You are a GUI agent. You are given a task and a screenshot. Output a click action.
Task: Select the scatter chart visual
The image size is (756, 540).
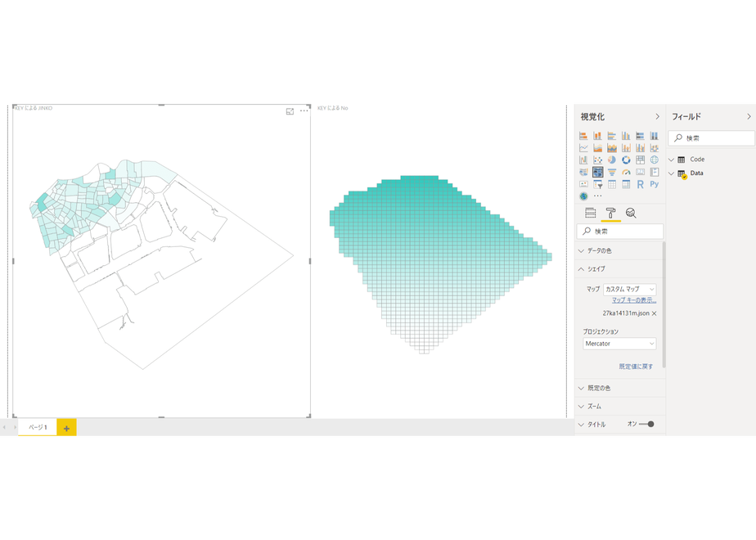(598, 160)
